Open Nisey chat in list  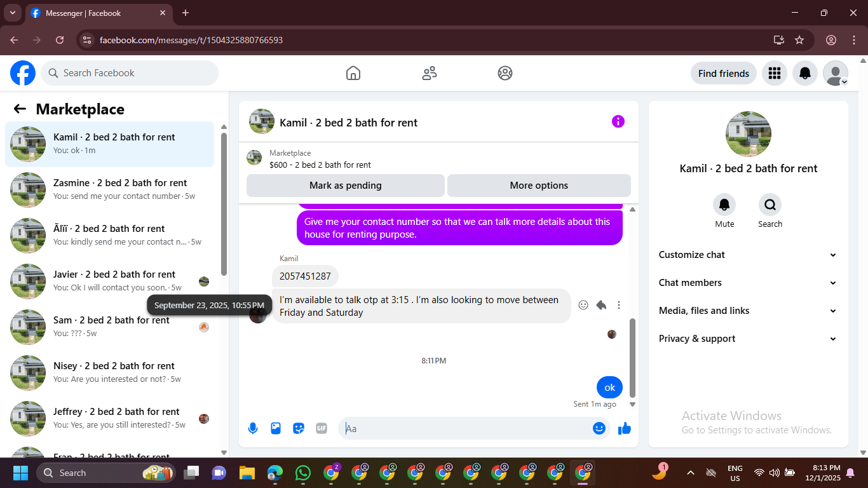pyautogui.click(x=109, y=373)
